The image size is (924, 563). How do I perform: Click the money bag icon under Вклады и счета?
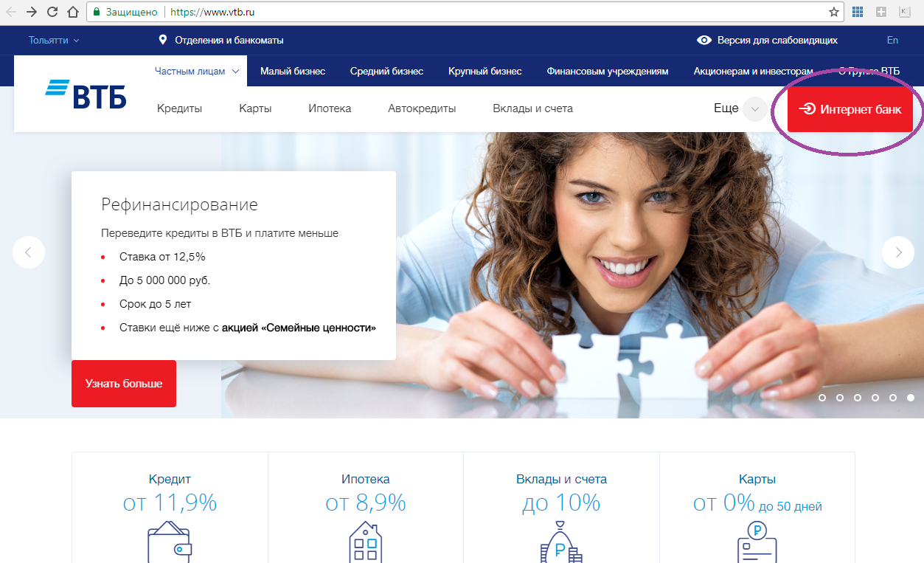562,541
